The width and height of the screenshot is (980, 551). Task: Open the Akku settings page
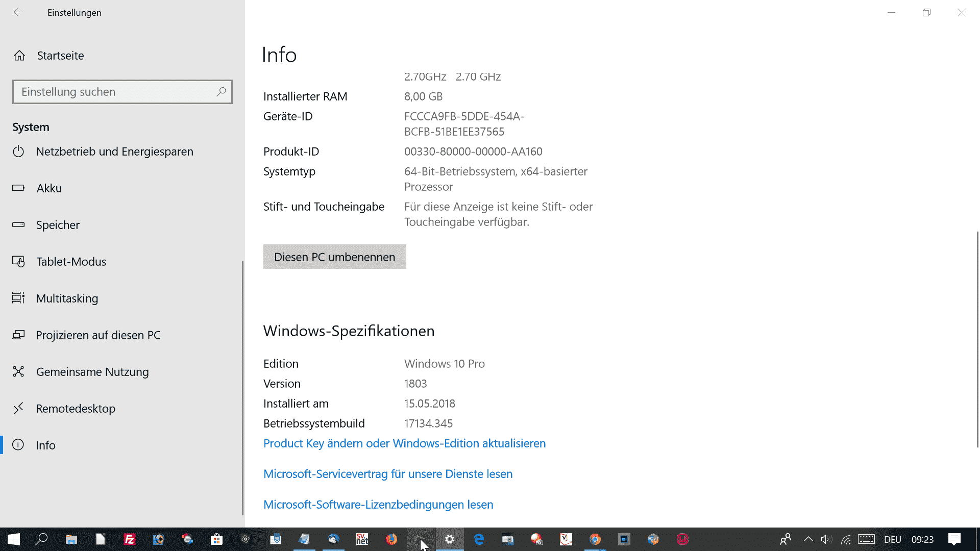[x=121, y=188]
